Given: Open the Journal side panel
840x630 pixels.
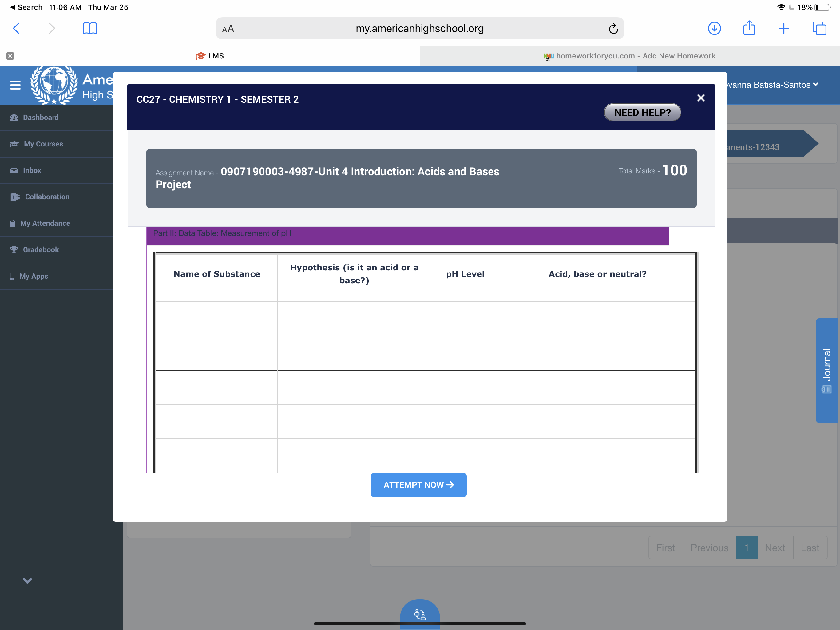Looking at the screenshot, I should [826, 370].
